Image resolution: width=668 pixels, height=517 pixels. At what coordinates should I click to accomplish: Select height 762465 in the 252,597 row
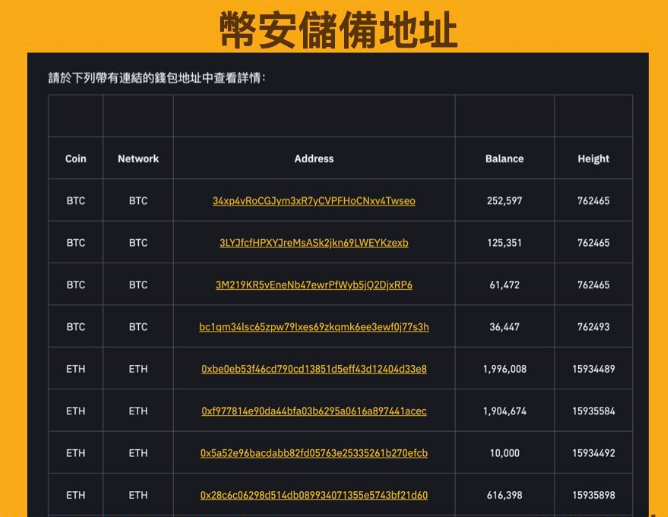(x=593, y=201)
